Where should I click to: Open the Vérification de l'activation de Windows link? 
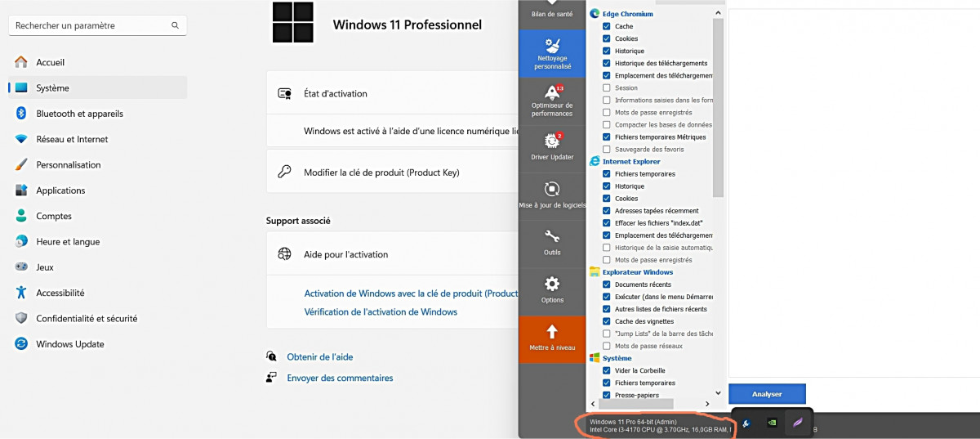[381, 312]
